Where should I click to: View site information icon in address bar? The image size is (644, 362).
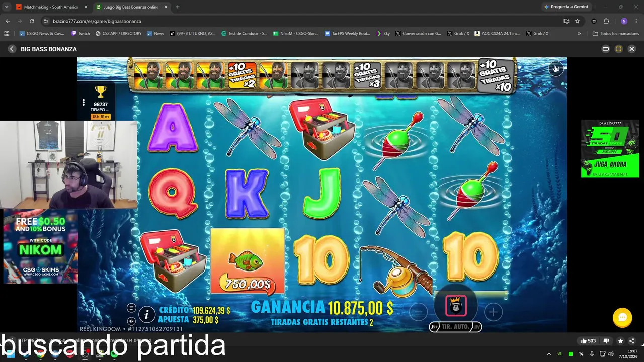[46, 21]
